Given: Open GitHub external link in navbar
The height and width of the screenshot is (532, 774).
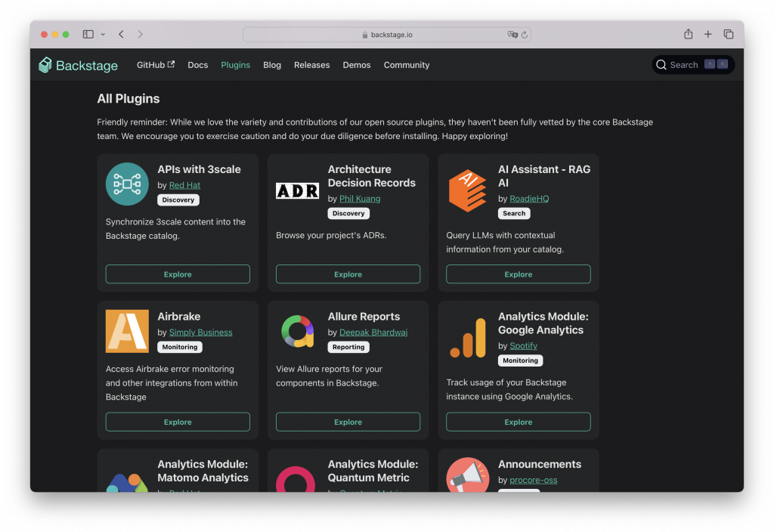Looking at the screenshot, I should point(156,65).
